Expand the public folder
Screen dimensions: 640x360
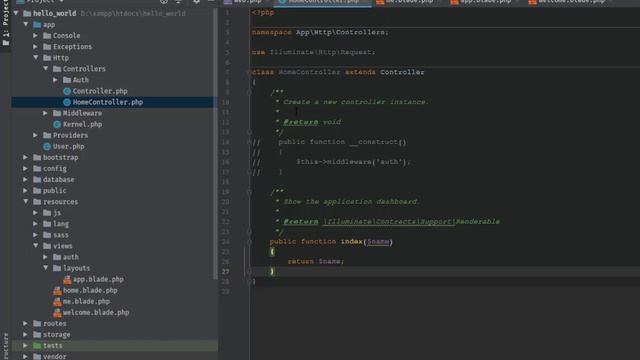tap(26, 190)
